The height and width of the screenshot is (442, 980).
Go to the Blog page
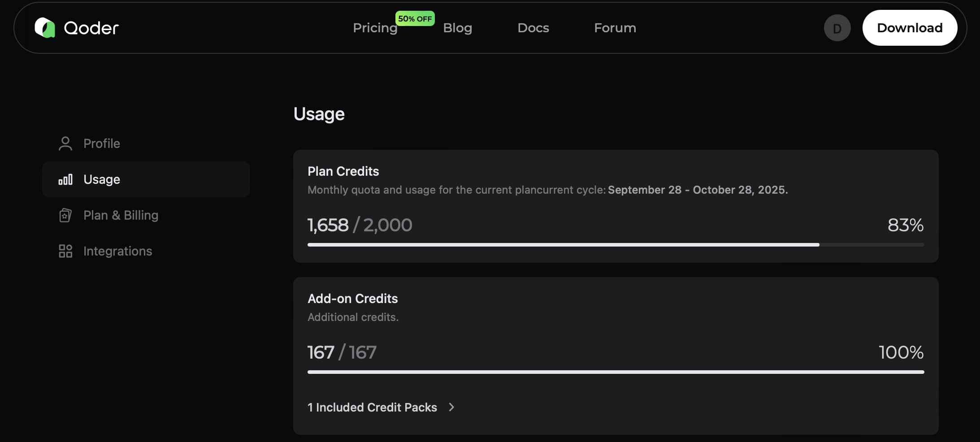click(x=457, y=28)
